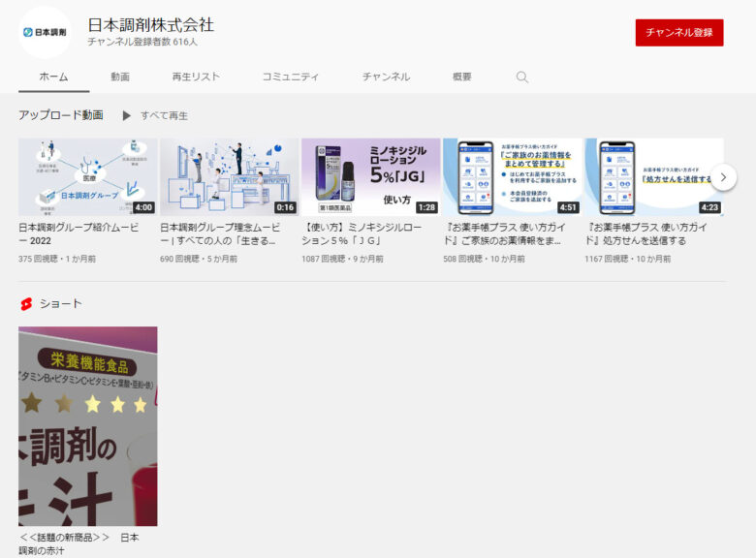Viewport: 756px width, 558px height.
Task: Open the 4:23 処方せんを送信する thumbnail
Action: (654, 177)
